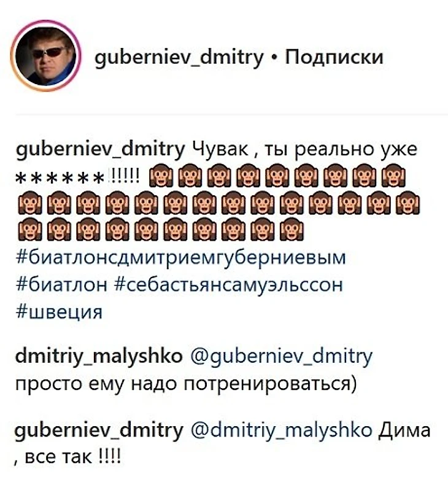Open hashtag #биатлонсдмитриемгуберниевым
Image resolution: width=448 pixels, height=490 pixels.
coord(180,258)
